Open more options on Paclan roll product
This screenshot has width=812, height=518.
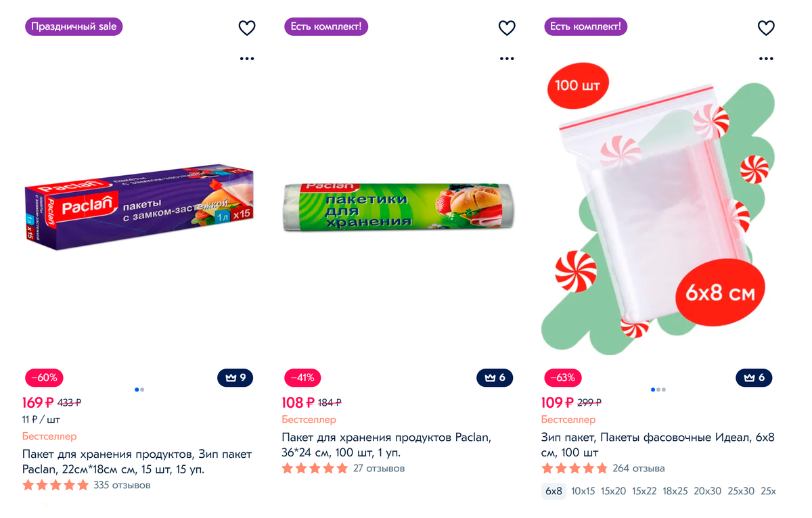click(507, 59)
